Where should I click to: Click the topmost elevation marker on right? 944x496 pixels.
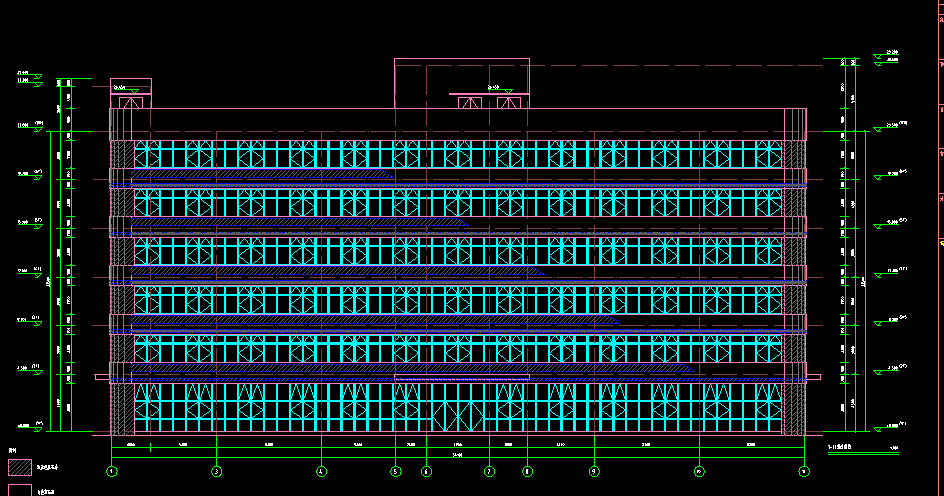click(892, 53)
